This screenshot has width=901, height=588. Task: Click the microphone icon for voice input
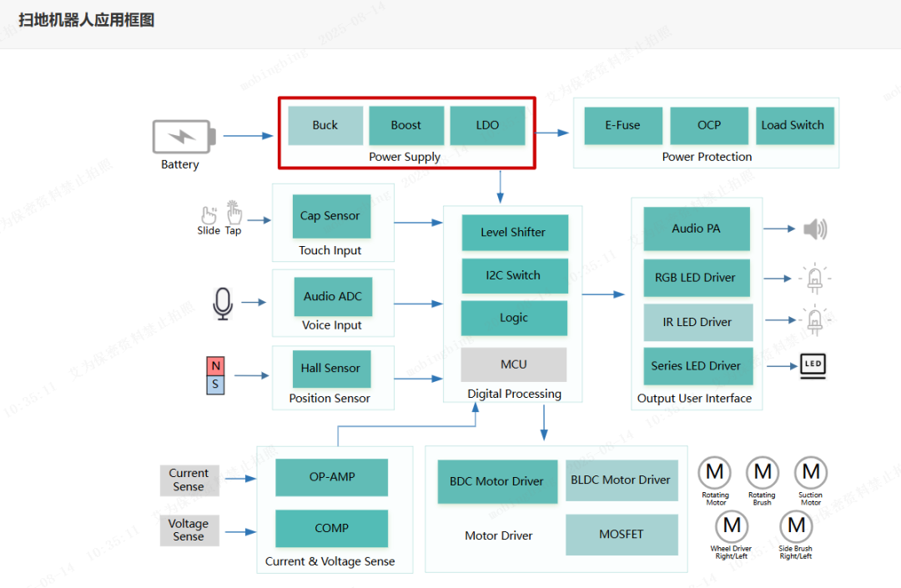tap(222, 304)
